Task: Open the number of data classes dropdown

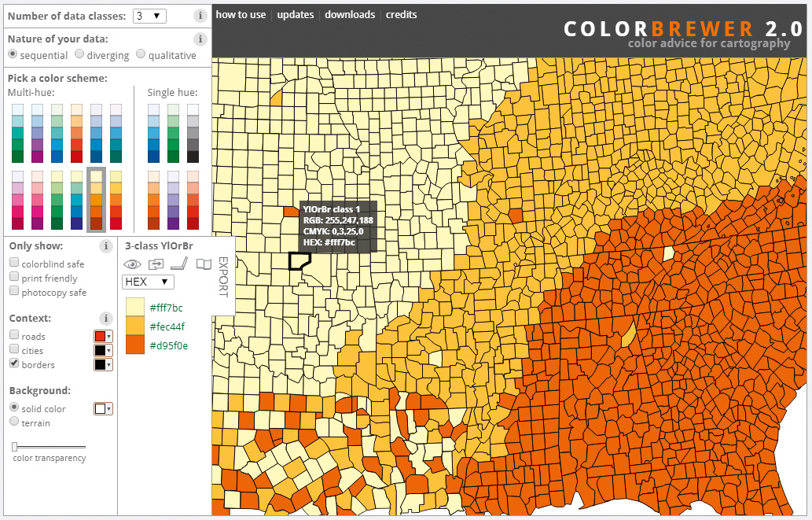Action: [149, 16]
